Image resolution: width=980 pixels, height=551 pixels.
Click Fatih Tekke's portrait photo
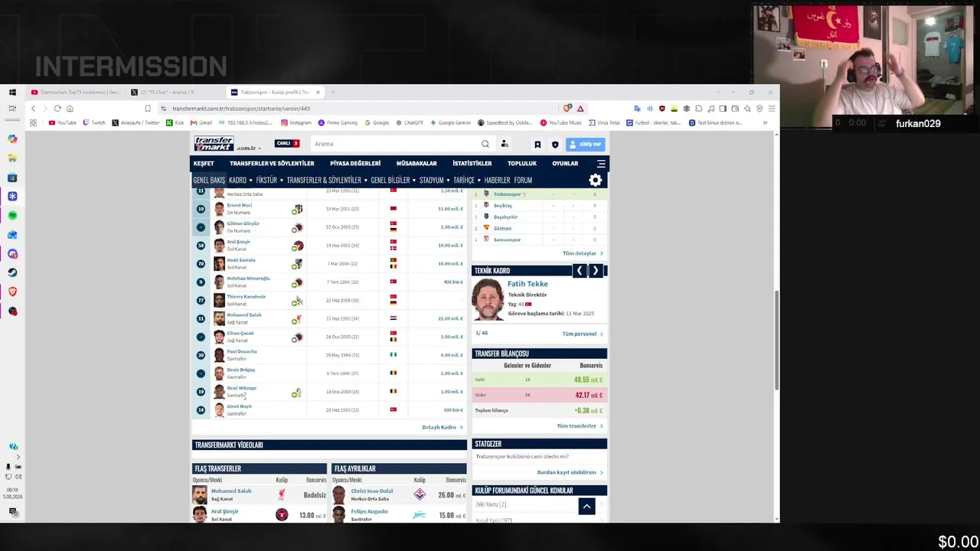coord(488,300)
